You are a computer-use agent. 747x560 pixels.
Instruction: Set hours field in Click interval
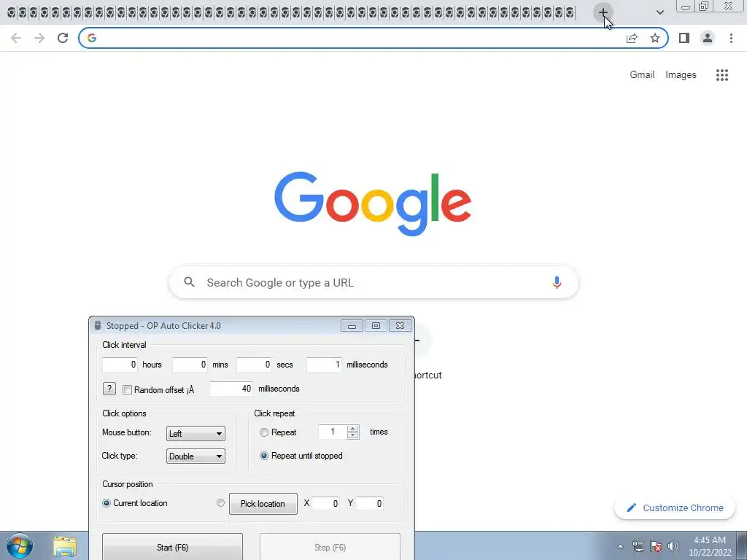tap(120, 365)
